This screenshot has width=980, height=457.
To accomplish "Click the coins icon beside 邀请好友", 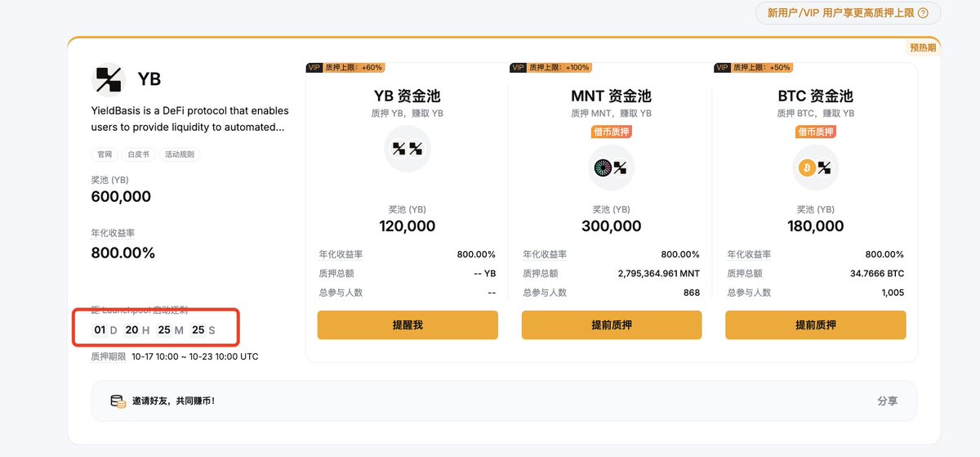I will click(118, 401).
